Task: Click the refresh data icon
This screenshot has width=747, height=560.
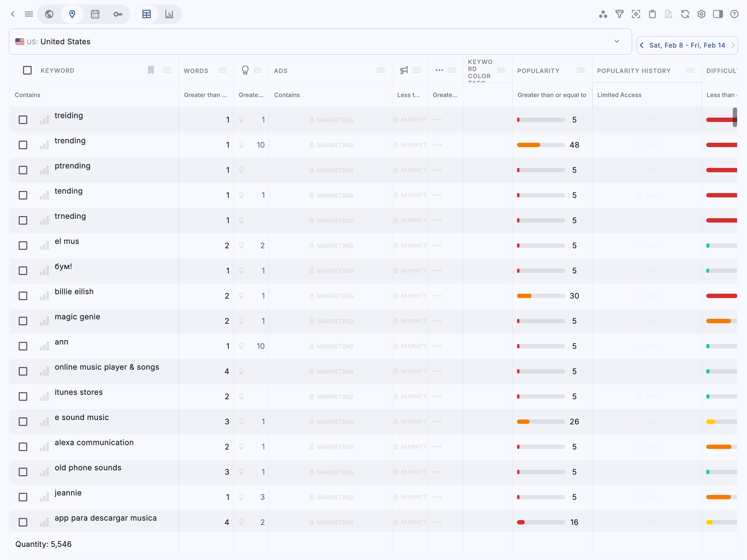Action: coord(685,14)
